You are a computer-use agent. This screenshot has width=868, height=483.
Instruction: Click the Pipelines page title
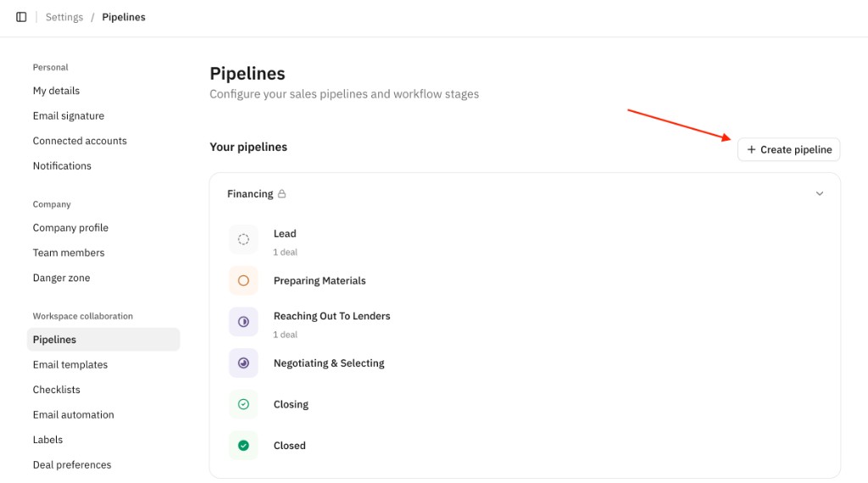248,74
